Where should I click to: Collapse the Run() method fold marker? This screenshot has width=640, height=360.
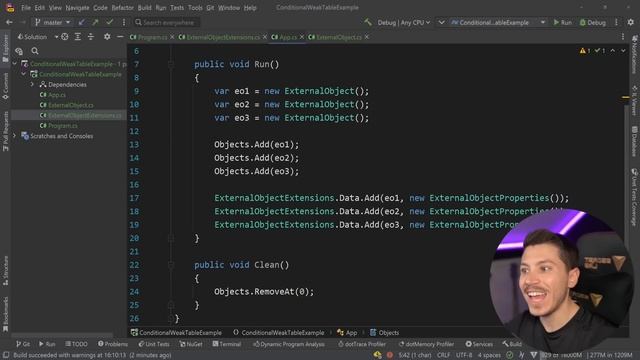(171, 64)
